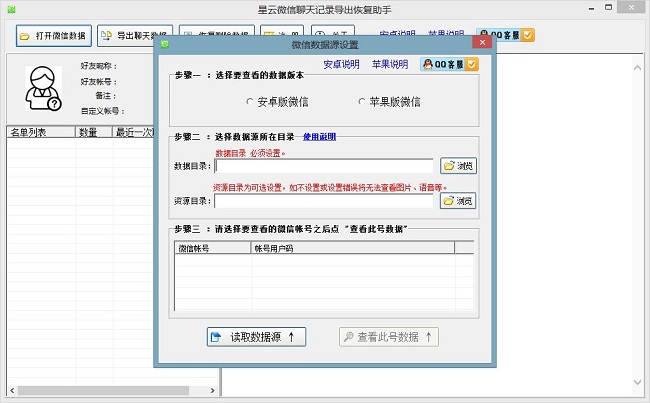Open the 使用说明 help link
The width and height of the screenshot is (650, 403).
click(320, 136)
